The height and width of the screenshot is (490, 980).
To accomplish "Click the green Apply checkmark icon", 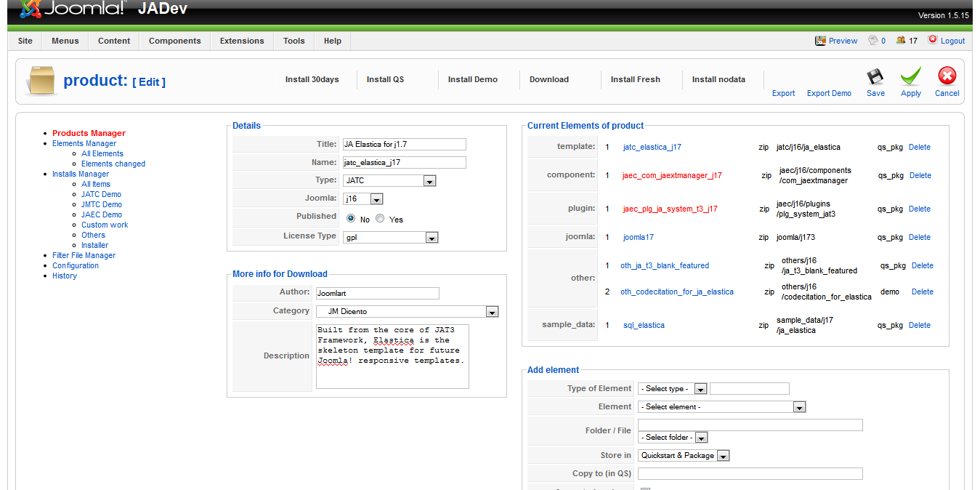I will coord(911,76).
